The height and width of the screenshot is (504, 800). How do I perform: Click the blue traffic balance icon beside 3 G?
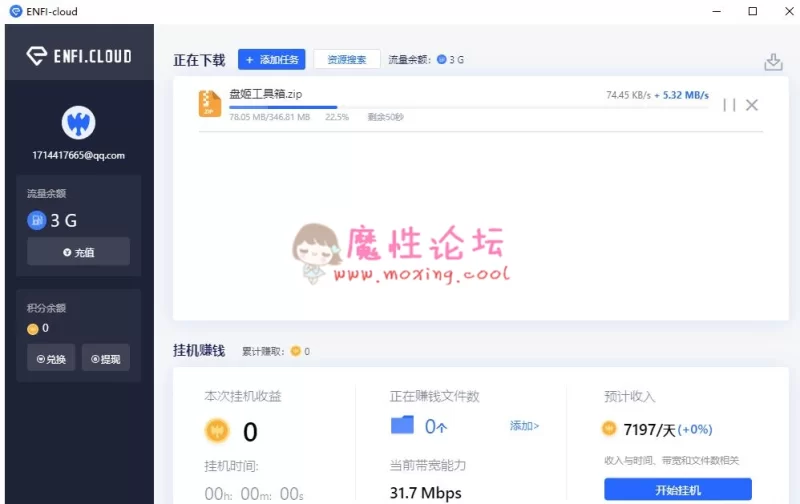point(37,220)
